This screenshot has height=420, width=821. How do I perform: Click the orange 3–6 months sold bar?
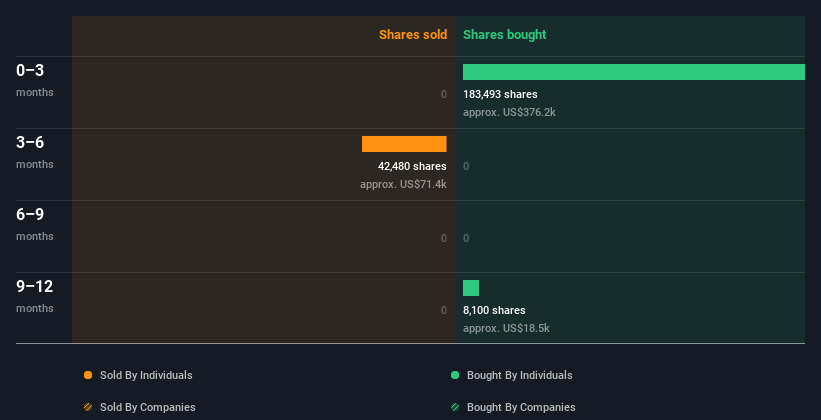[x=404, y=144]
